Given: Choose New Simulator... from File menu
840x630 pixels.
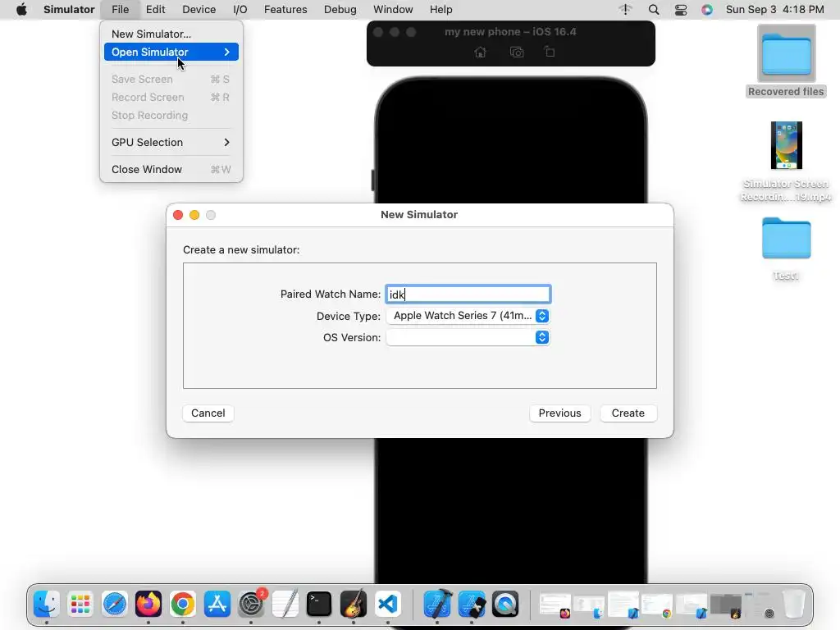Looking at the screenshot, I should [171, 34].
